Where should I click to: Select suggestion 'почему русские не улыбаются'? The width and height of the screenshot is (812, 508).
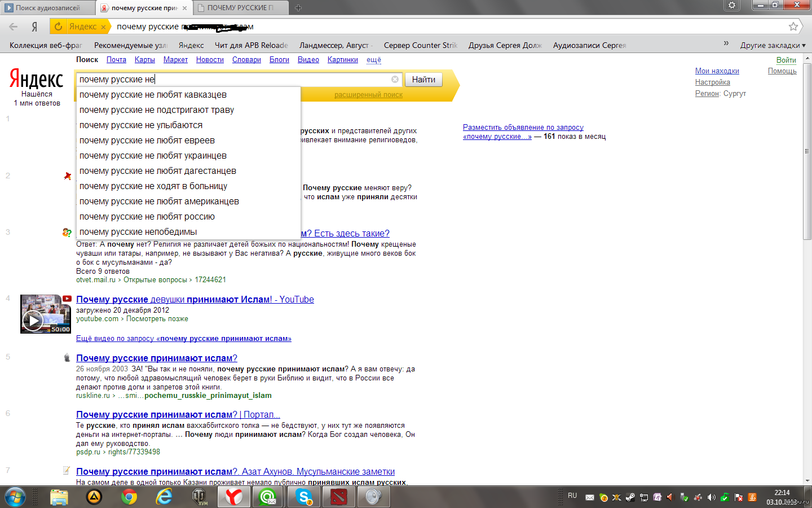click(x=188, y=125)
